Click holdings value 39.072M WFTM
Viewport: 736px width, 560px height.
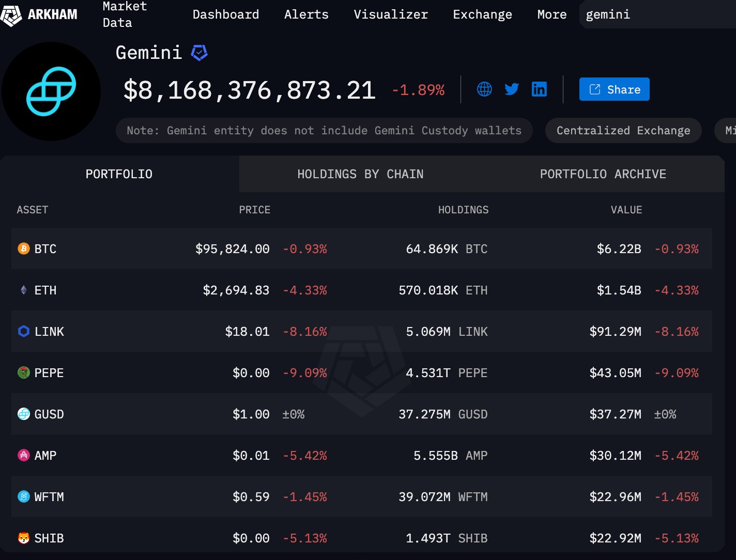click(443, 497)
